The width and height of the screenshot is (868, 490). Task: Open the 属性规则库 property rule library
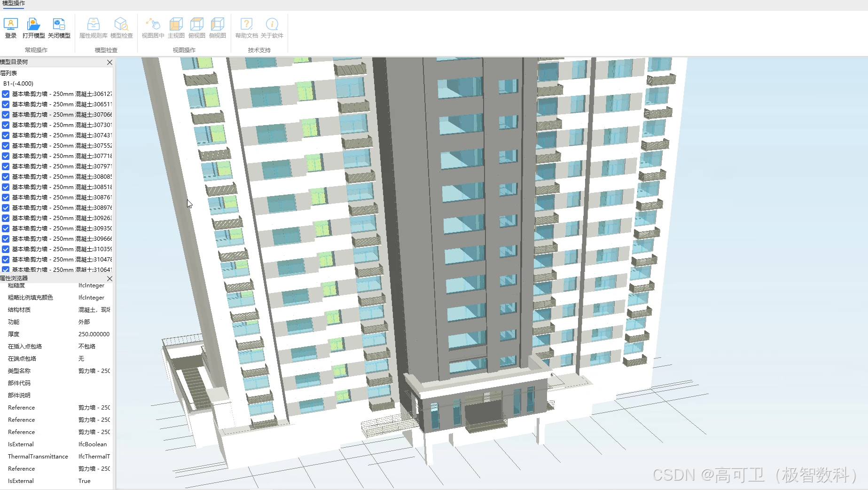93,27
